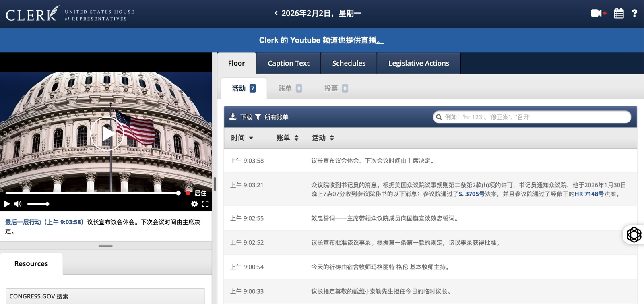This screenshot has height=304, width=644.
Task: Mute the video volume speaker icon
Action: click(x=18, y=204)
